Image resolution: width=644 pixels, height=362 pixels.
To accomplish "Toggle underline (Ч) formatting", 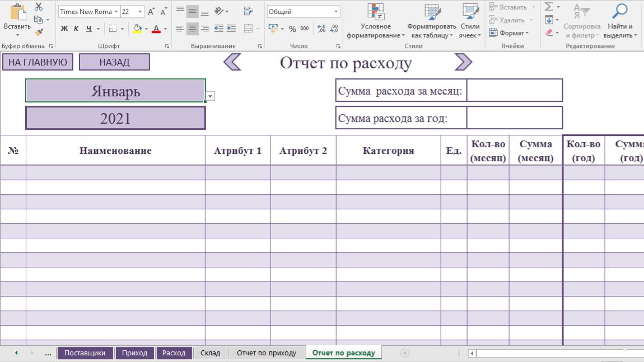I will [88, 29].
